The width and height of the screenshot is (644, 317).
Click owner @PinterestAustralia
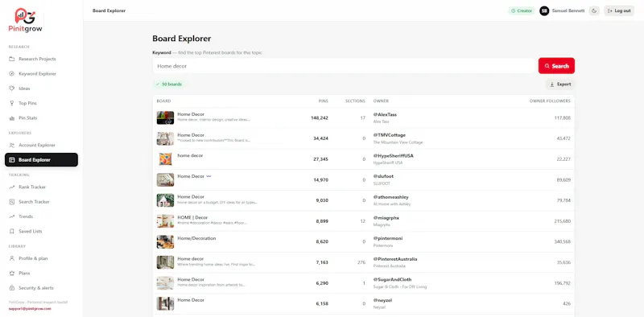click(x=395, y=259)
